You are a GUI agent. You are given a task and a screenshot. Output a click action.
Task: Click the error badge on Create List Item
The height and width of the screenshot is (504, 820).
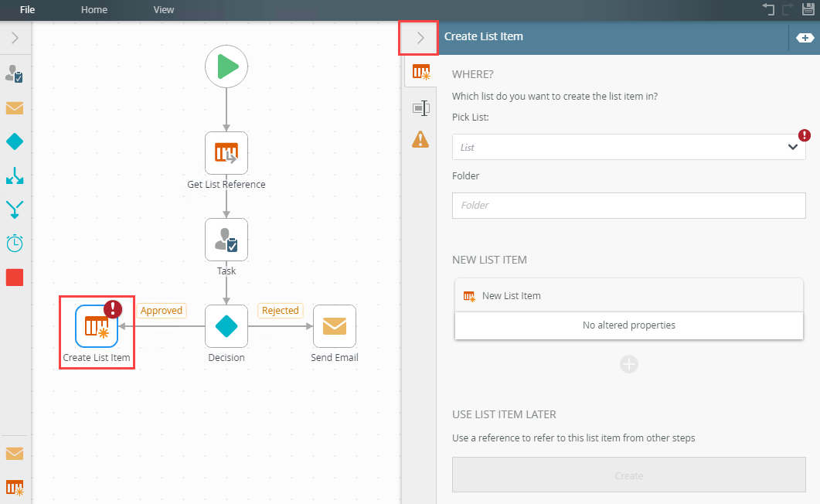113,309
